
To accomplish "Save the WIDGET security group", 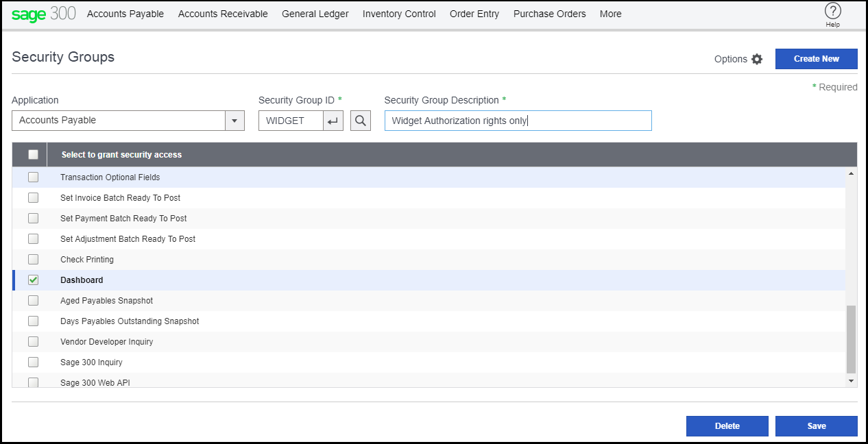I will pyautogui.click(x=816, y=425).
